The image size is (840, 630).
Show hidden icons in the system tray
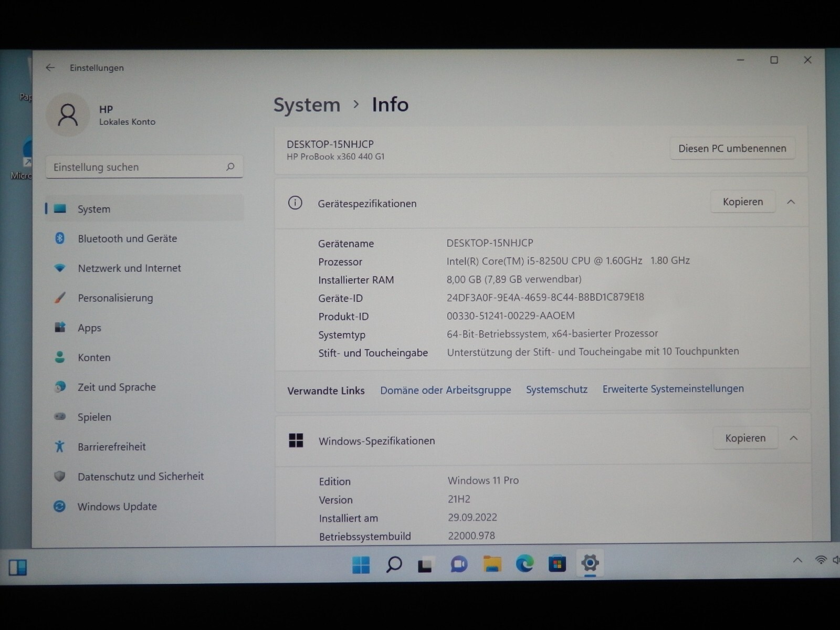click(797, 560)
